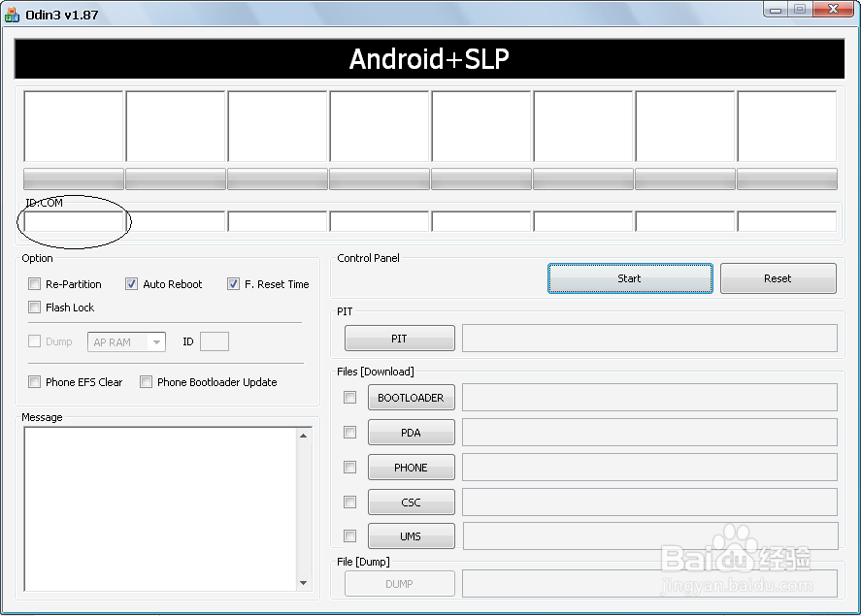Viewport: 861px width, 616px height.
Task: Click the first ID:COM port field
Action: tap(74, 221)
